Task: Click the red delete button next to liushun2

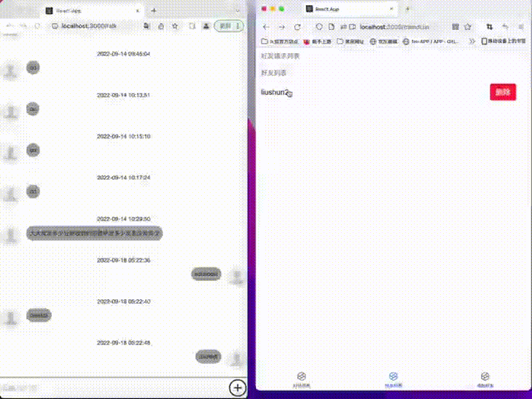Action: 503,92
